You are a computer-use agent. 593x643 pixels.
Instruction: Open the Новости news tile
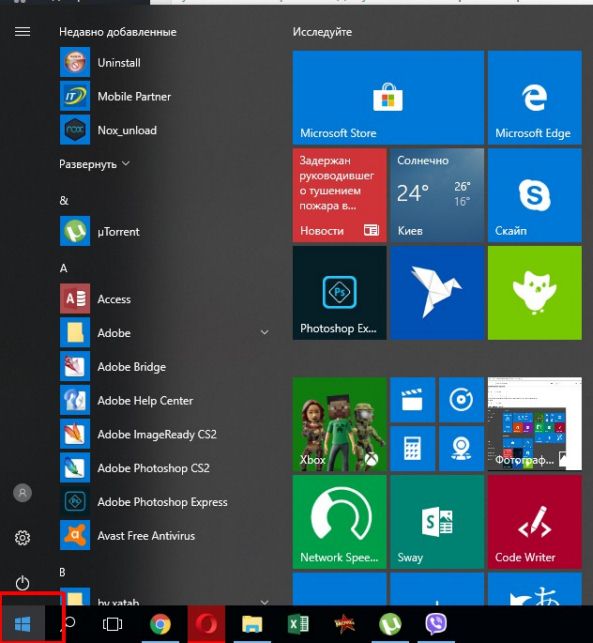coord(340,195)
